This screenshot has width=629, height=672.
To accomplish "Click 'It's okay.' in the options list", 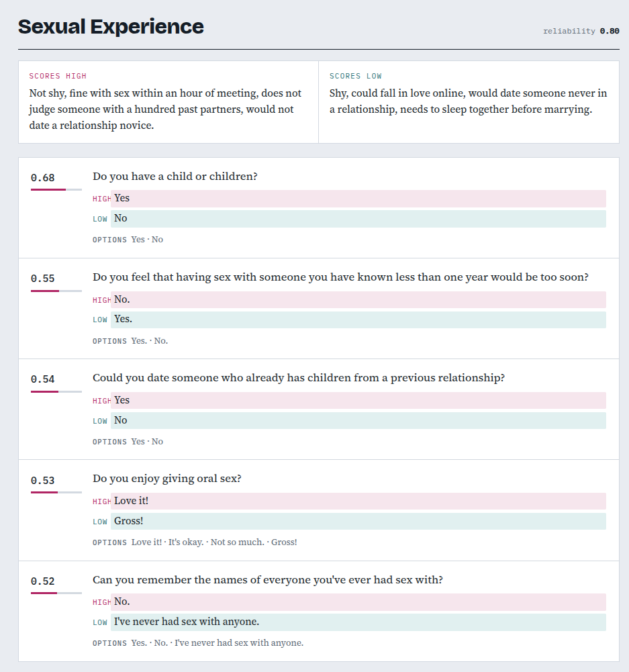I will pos(186,542).
